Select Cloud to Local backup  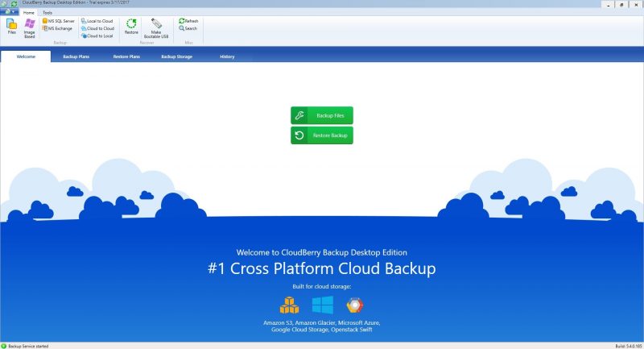(x=97, y=35)
